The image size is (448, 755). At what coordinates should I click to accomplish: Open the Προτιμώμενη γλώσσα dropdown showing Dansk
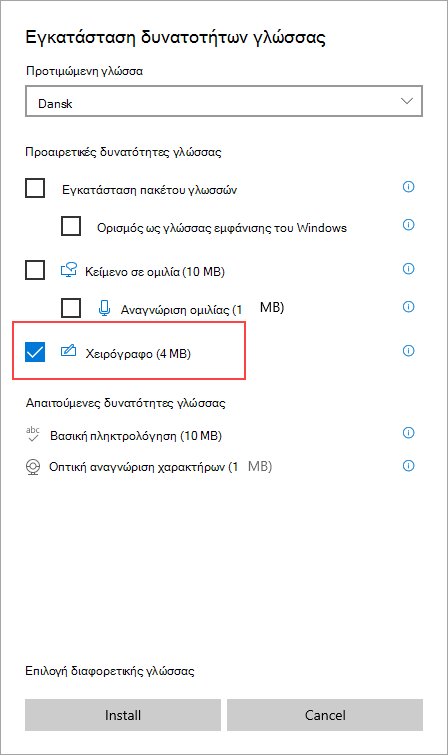click(224, 101)
